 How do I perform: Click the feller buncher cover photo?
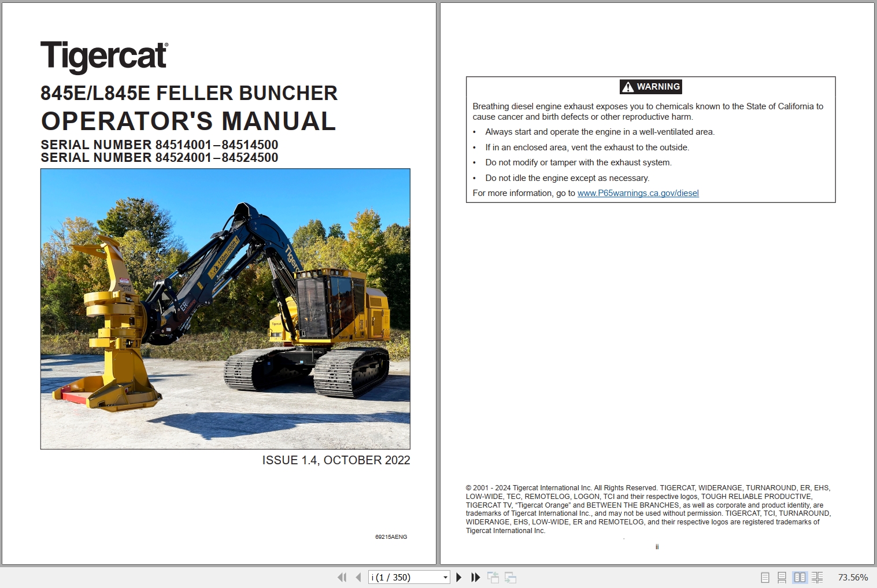tap(225, 308)
